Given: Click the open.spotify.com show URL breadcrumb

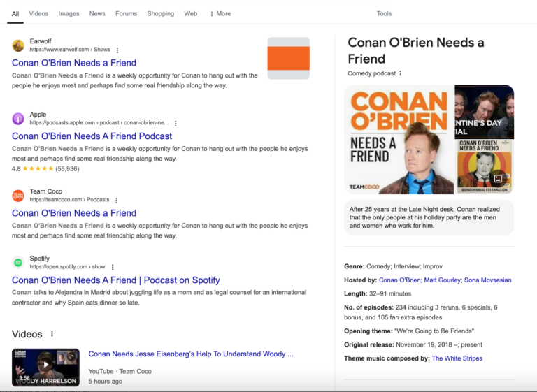Looking at the screenshot, I should 67,267.
